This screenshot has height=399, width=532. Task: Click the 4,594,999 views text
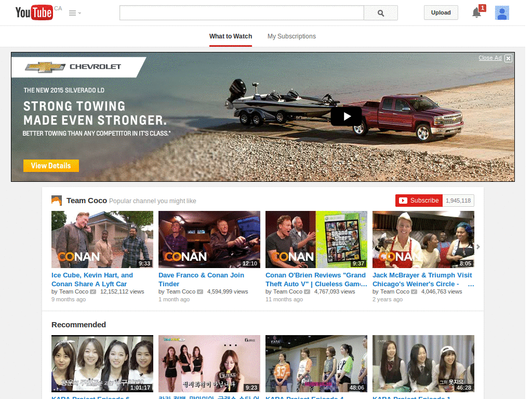(x=228, y=292)
